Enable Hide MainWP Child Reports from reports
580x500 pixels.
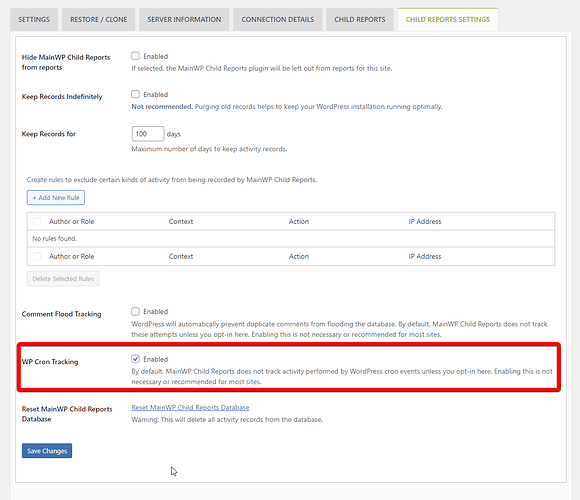[x=135, y=56]
